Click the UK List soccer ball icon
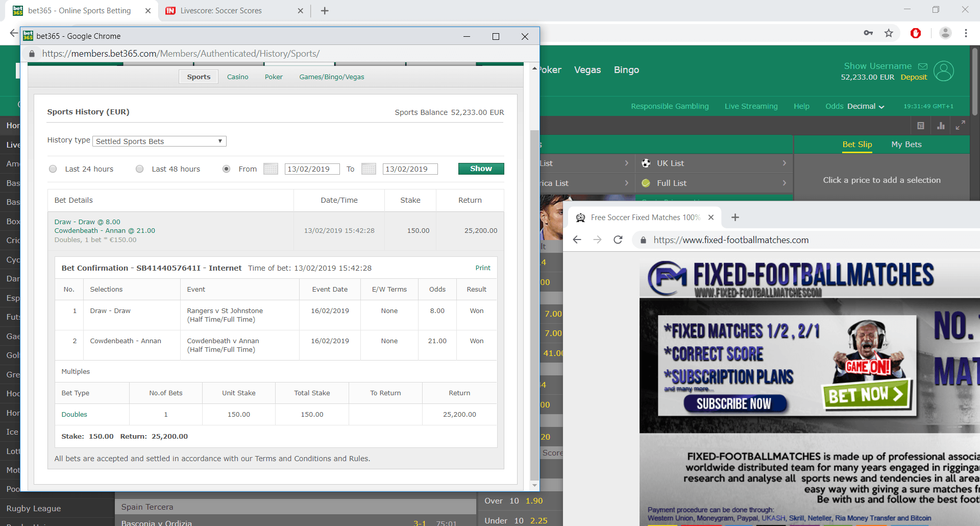 coord(646,163)
